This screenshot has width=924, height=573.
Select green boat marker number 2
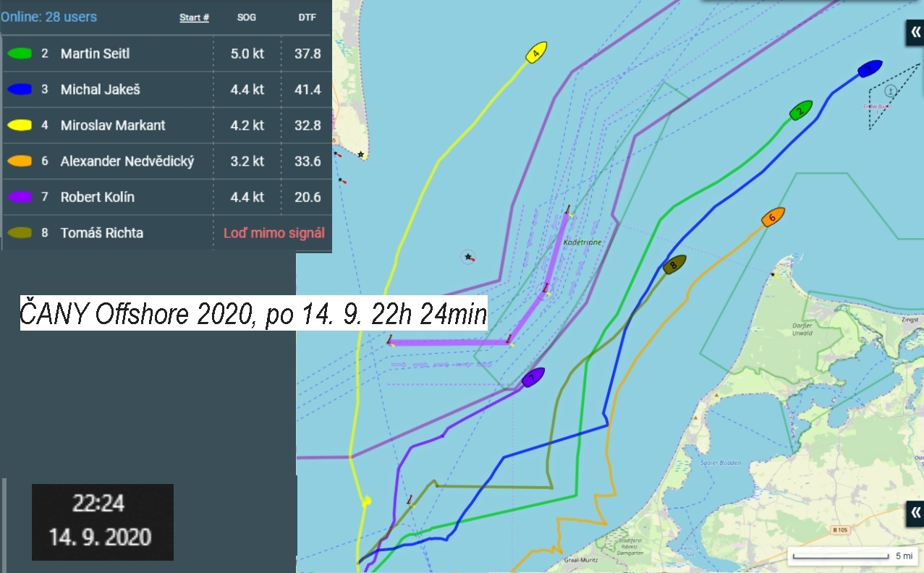(800, 111)
